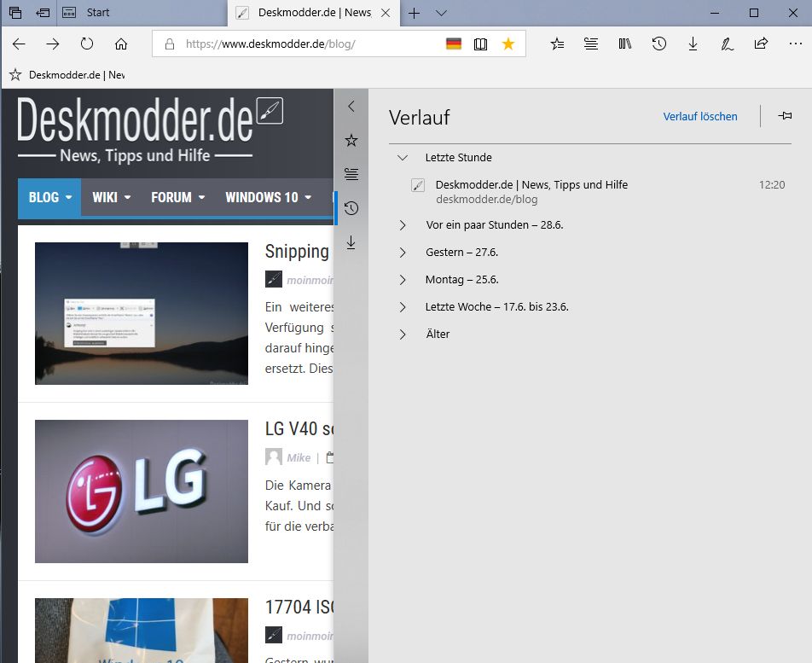The image size is (812, 663).
Task: Expand Vor ein paar Stunden – 28.6.
Action: (403, 225)
